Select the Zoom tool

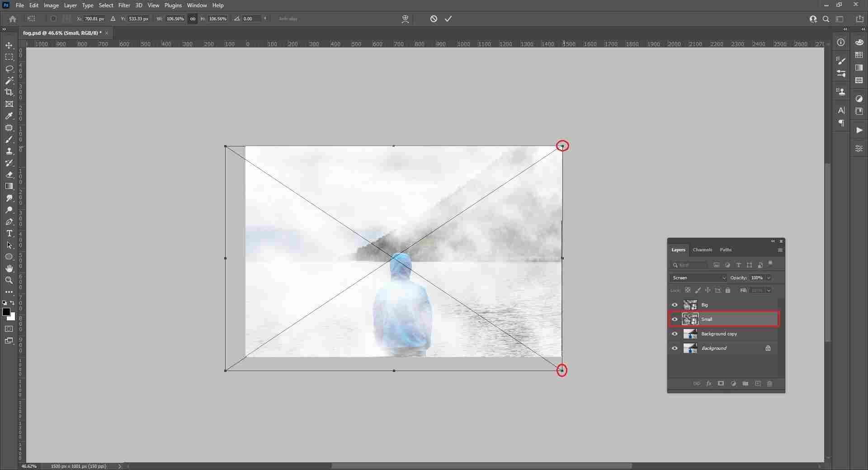(x=9, y=280)
